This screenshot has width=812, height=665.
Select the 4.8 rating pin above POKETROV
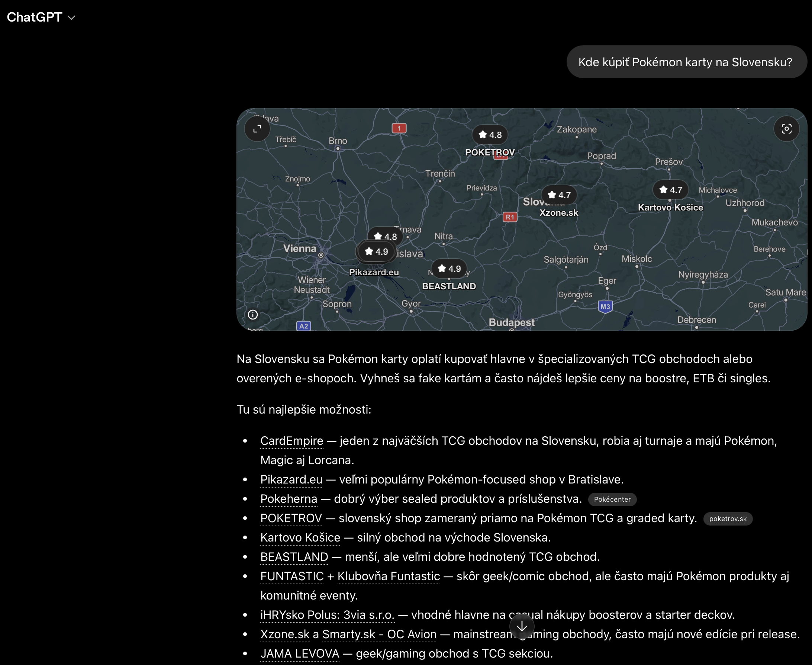point(490,135)
